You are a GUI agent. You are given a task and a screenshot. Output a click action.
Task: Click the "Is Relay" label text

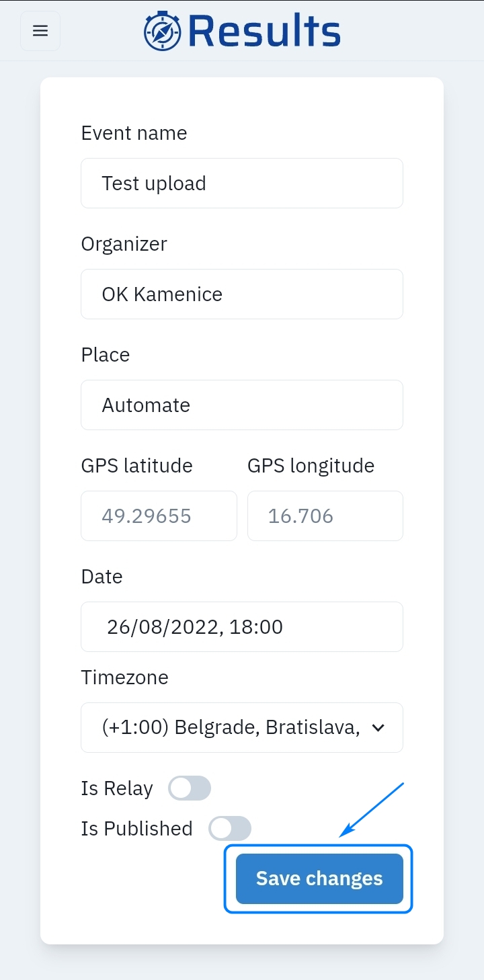coord(117,788)
